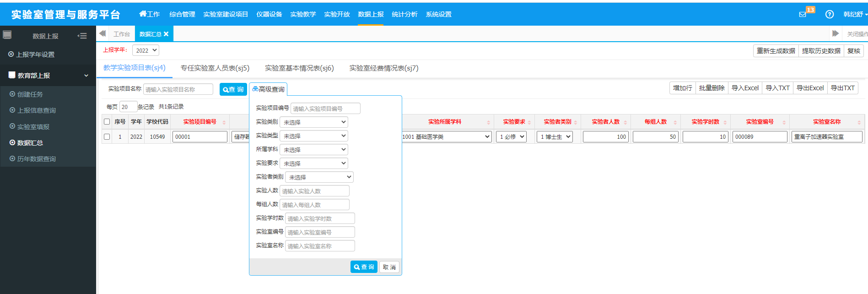The height and width of the screenshot is (294, 868).
Task: Open the 所属学科 dropdown in advanced query
Action: point(314,150)
